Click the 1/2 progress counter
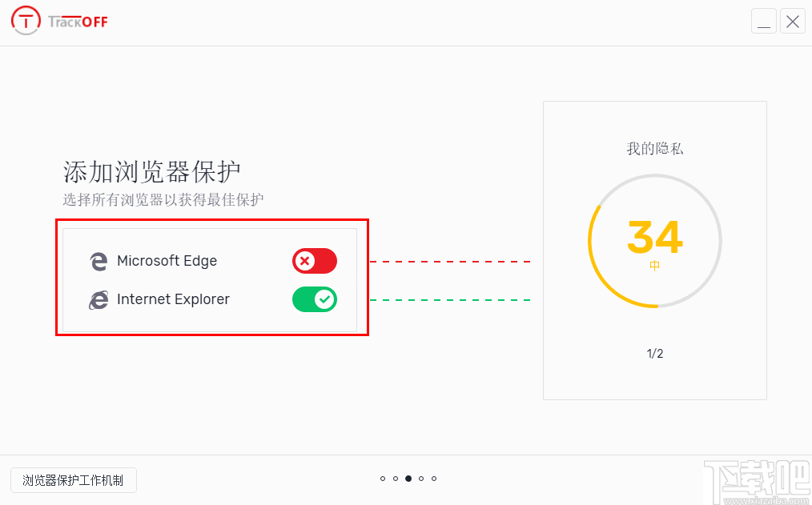812x505 pixels. point(655,354)
